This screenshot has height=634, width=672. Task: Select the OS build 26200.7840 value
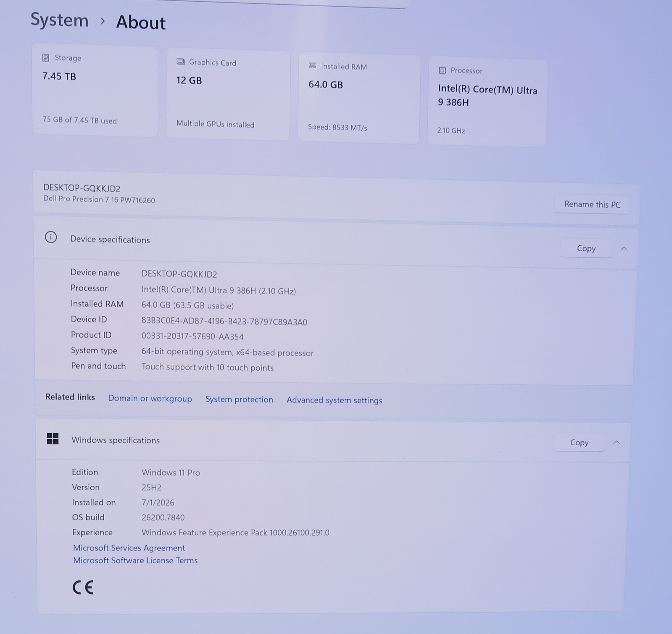point(163,518)
